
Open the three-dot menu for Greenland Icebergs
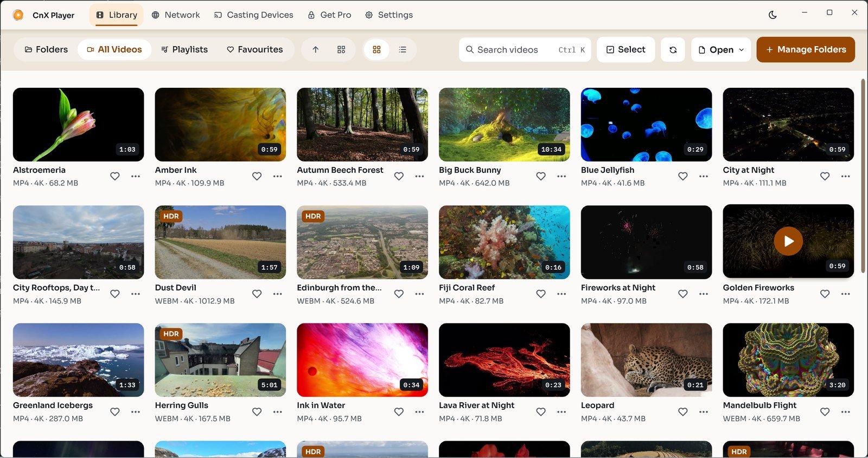coord(136,412)
